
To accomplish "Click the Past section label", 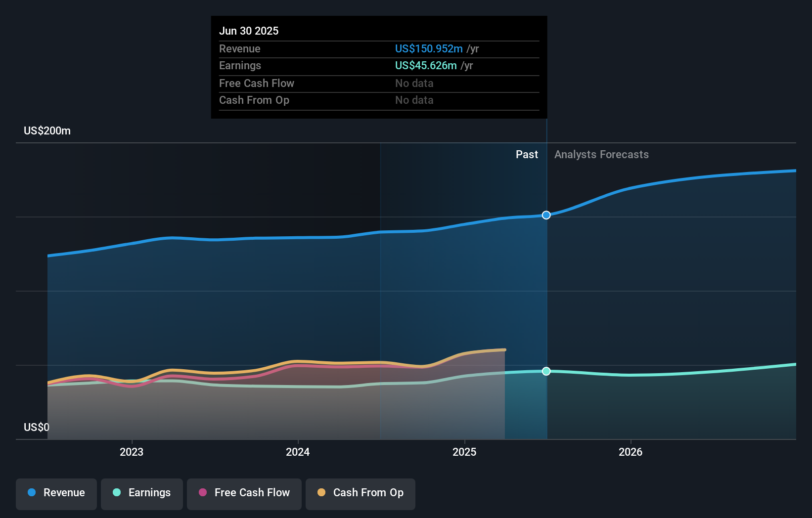I will click(527, 155).
